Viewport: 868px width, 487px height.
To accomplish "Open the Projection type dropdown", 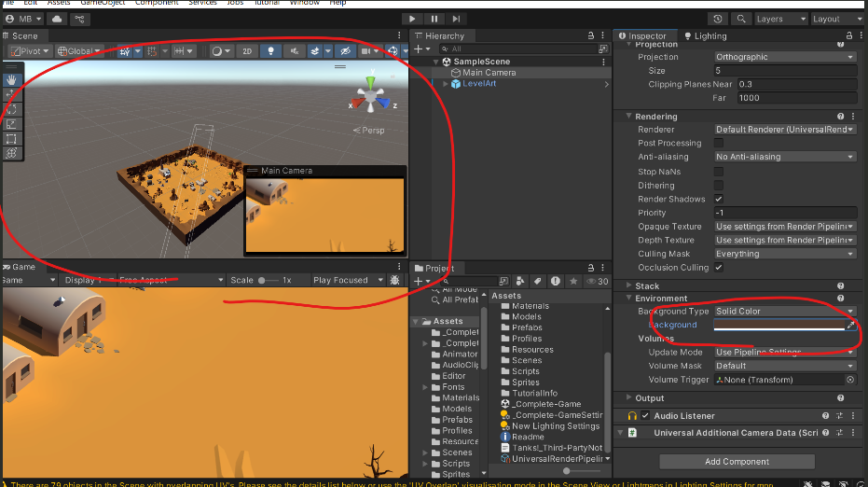I will (x=785, y=57).
